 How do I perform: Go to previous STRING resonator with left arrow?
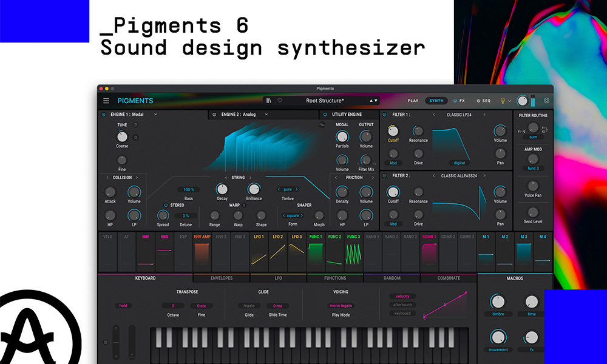(226, 178)
